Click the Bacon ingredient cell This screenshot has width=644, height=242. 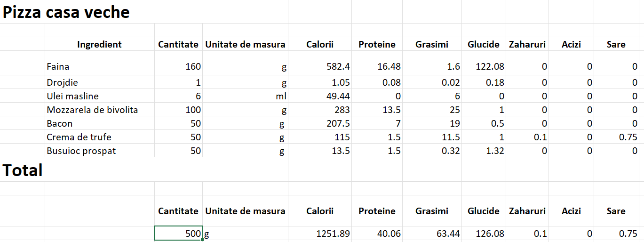click(x=100, y=123)
